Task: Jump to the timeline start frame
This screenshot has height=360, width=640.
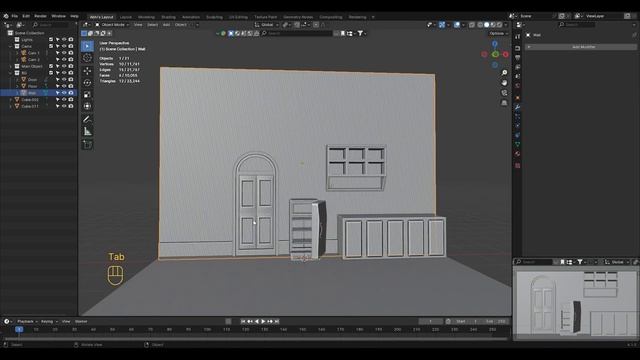Action: pos(243,322)
